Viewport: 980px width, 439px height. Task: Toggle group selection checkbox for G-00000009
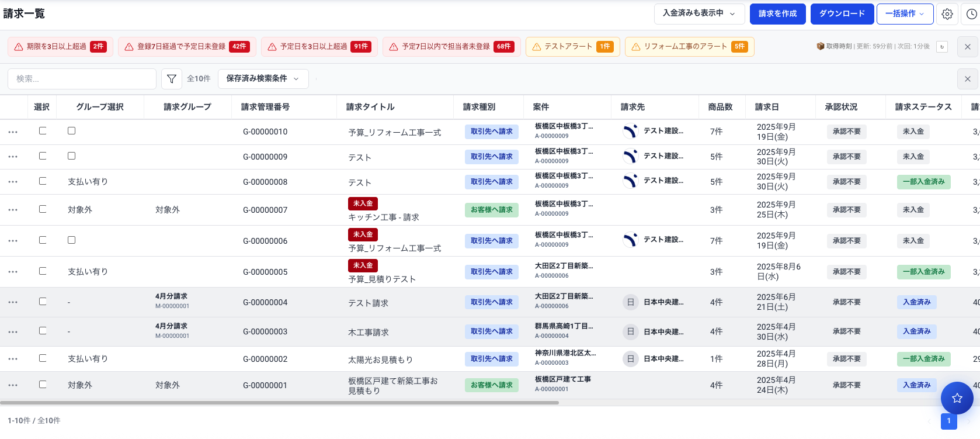(71, 156)
